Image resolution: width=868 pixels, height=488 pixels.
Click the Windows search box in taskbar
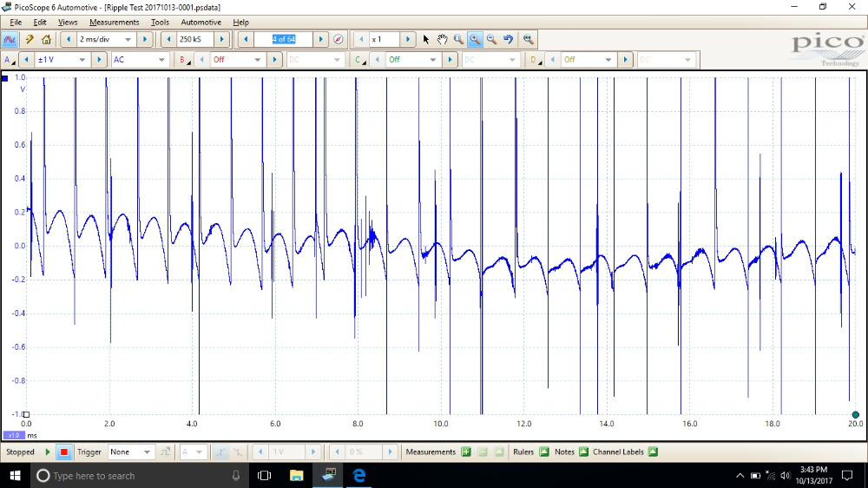click(130, 476)
